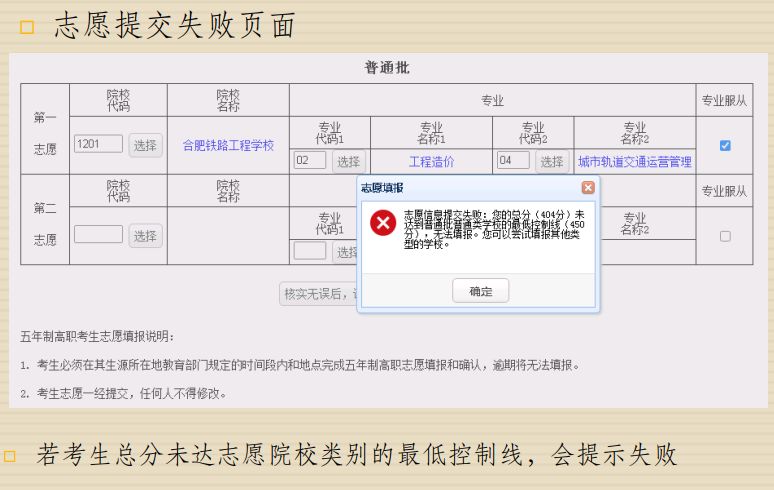
Task: Close the 志愿填报 dialog
Action: tap(588, 188)
